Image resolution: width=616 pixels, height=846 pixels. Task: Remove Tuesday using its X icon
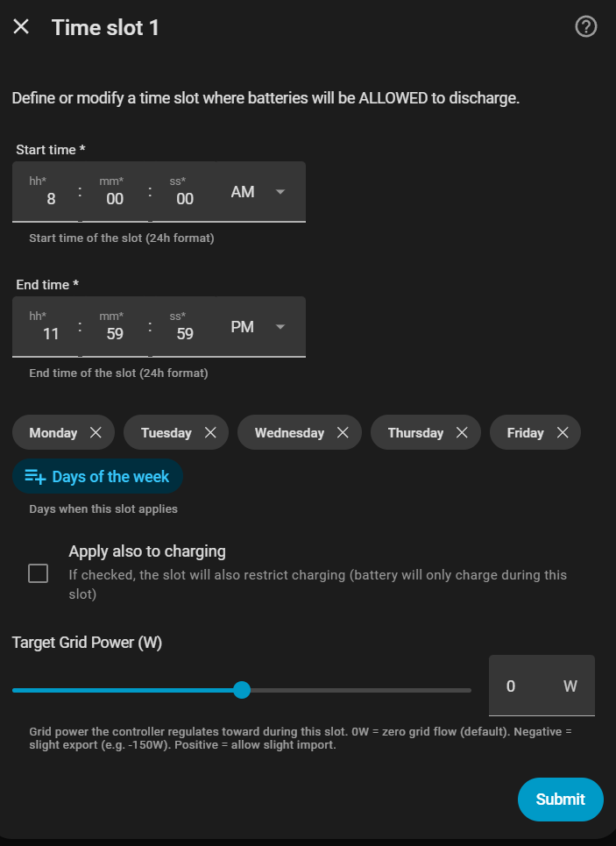click(210, 433)
